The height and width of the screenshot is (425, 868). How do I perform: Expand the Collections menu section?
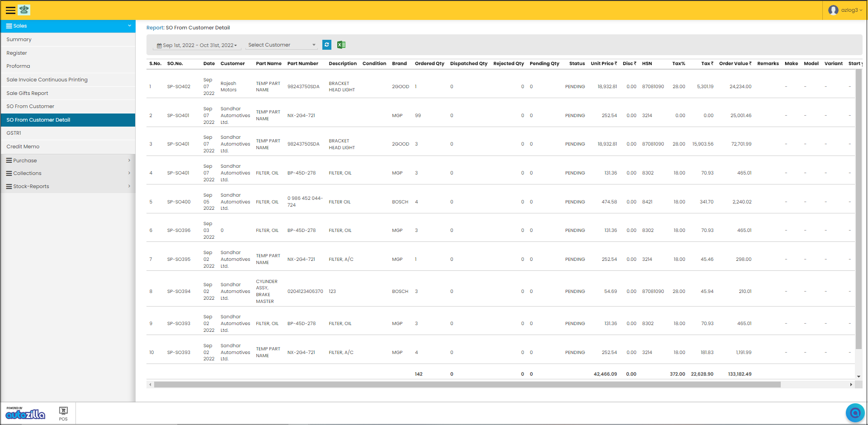point(68,173)
